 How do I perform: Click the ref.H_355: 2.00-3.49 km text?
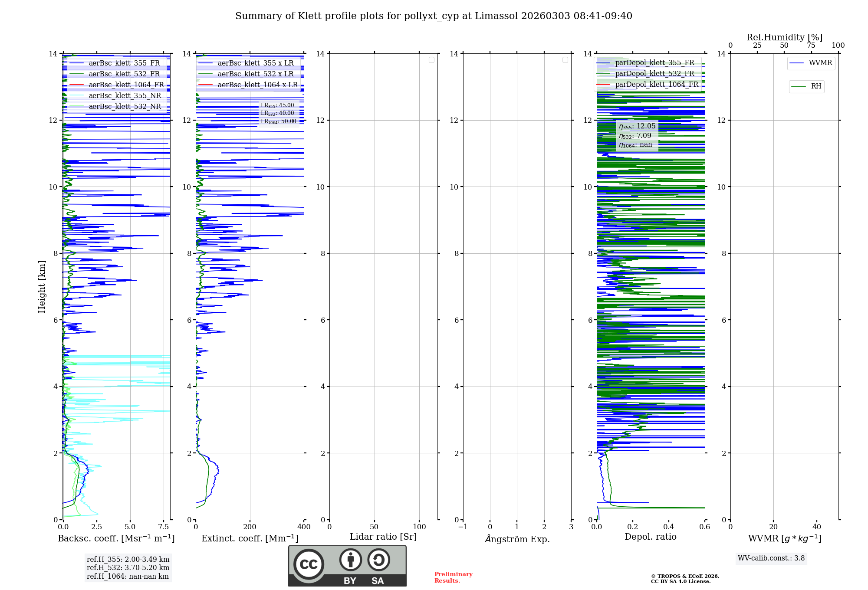point(128,560)
